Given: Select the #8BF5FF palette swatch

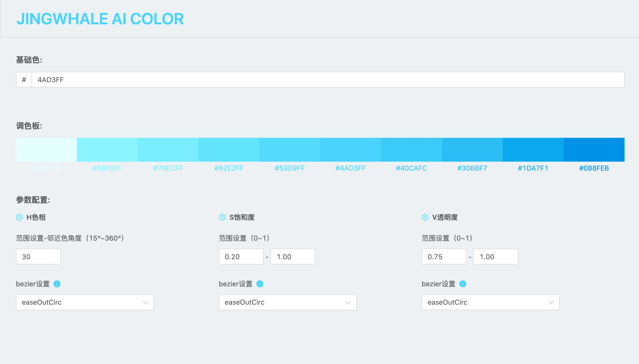Looking at the screenshot, I should (107, 149).
